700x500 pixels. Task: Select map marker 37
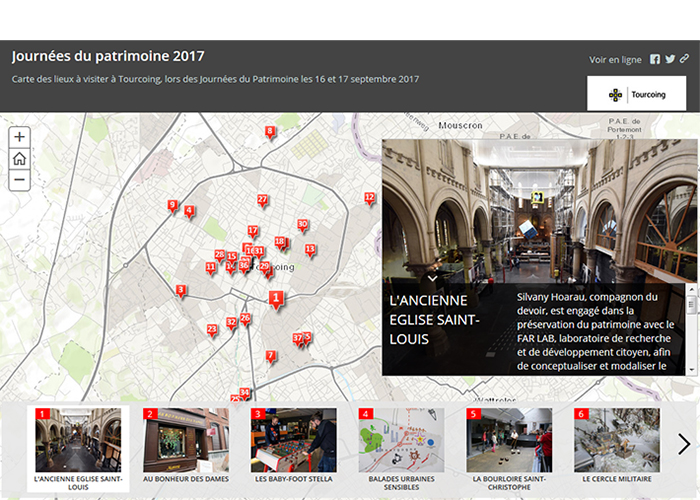pos(298,338)
